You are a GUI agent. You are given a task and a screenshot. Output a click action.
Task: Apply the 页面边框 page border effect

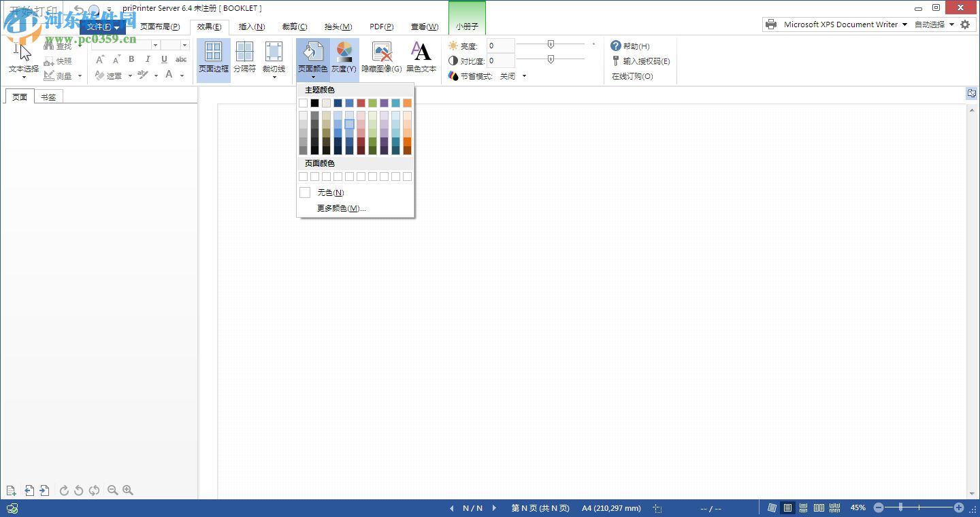coord(213,58)
